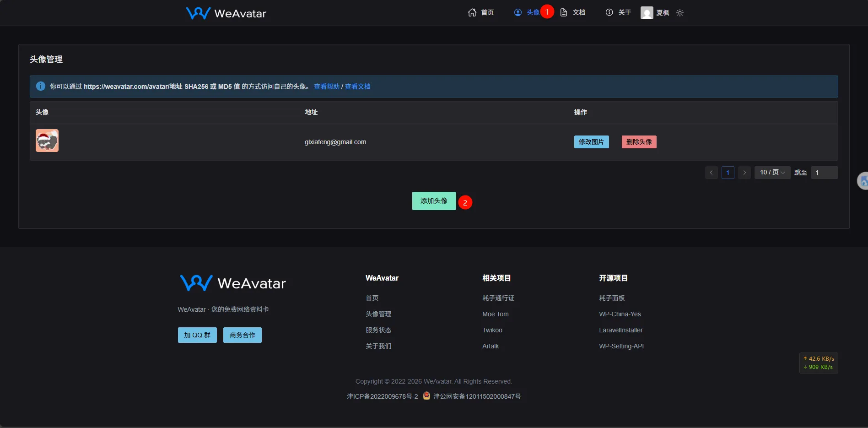Open the 首页 home nav item
This screenshot has width=868, height=428.
481,13
